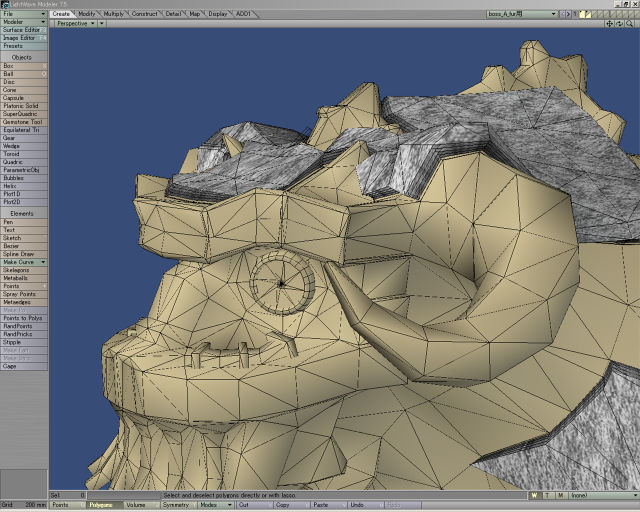Click the Plot2D button

click(x=24, y=202)
